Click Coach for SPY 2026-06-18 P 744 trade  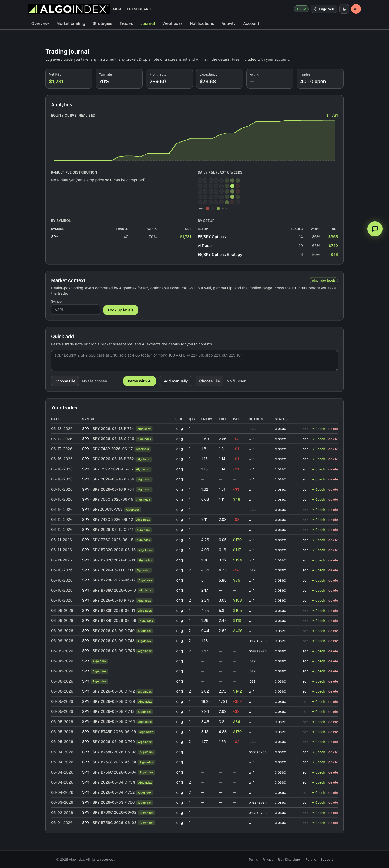pyautogui.click(x=318, y=429)
